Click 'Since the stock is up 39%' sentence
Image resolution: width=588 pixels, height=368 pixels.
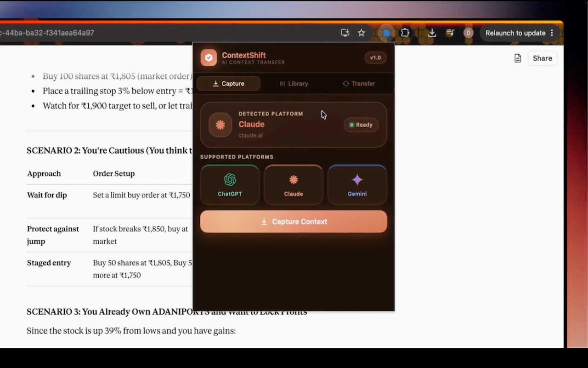click(x=131, y=331)
